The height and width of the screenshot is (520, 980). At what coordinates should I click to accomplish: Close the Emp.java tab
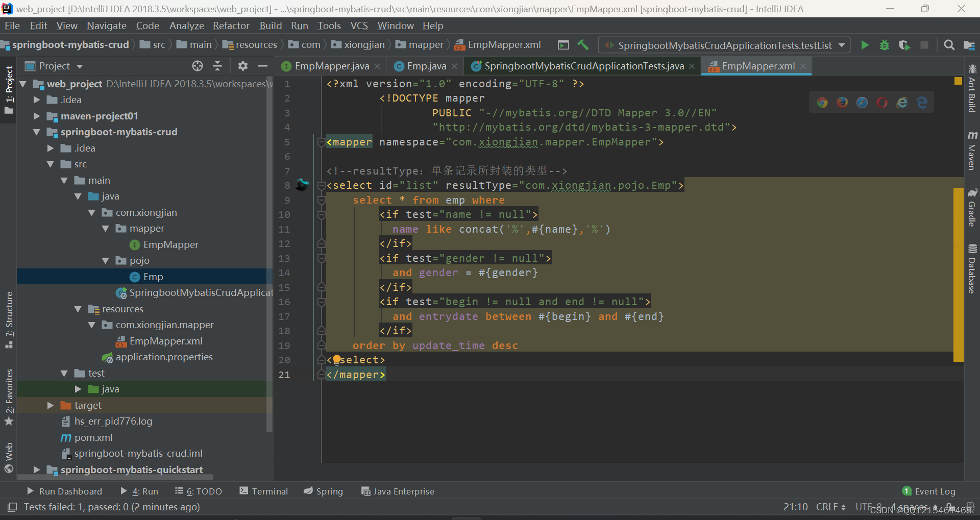point(454,66)
